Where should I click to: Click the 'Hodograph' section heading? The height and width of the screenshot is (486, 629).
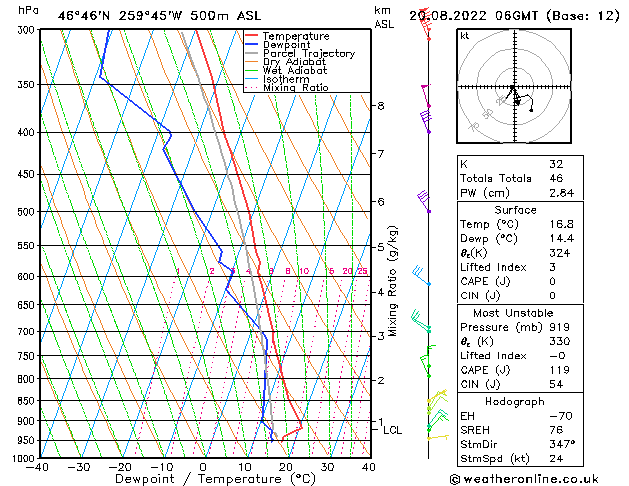[x=515, y=402]
